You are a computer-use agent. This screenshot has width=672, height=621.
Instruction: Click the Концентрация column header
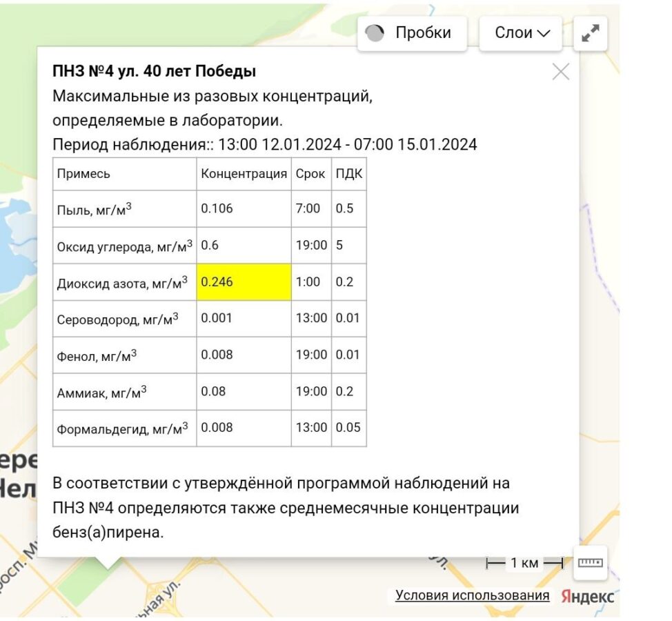point(244,174)
